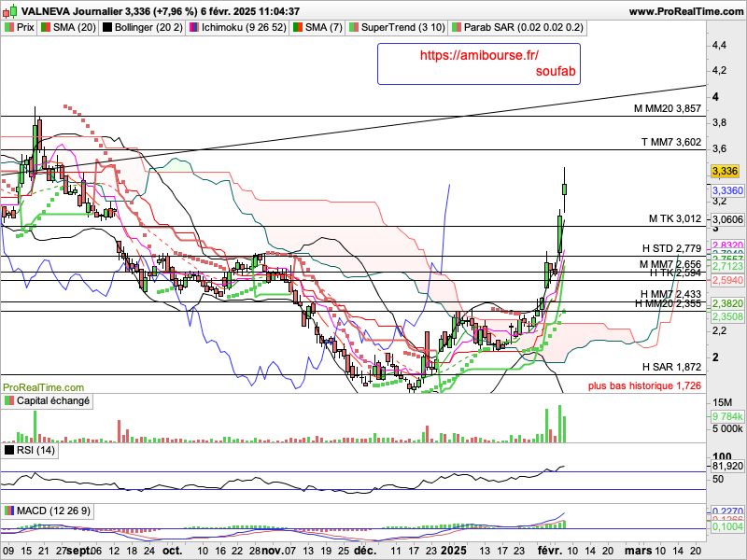Click the MACD value tag 0,2270
This screenshot has height=560, width=747.
727,511
